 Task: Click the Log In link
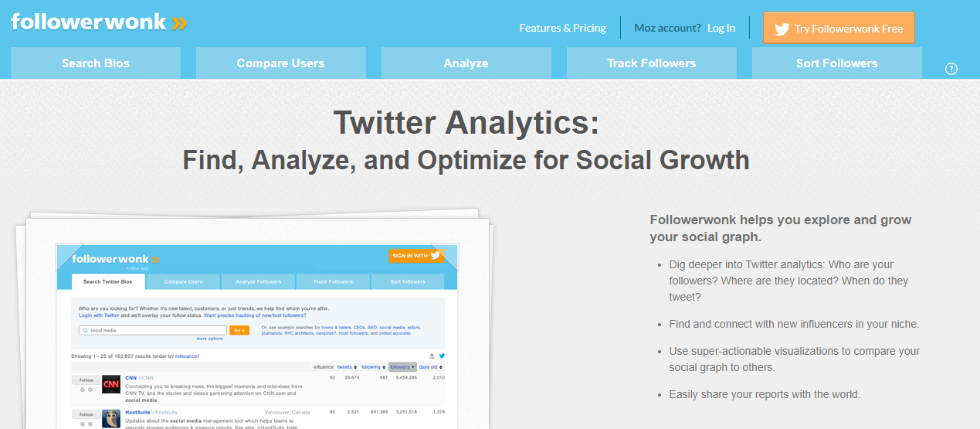point(721,28)
